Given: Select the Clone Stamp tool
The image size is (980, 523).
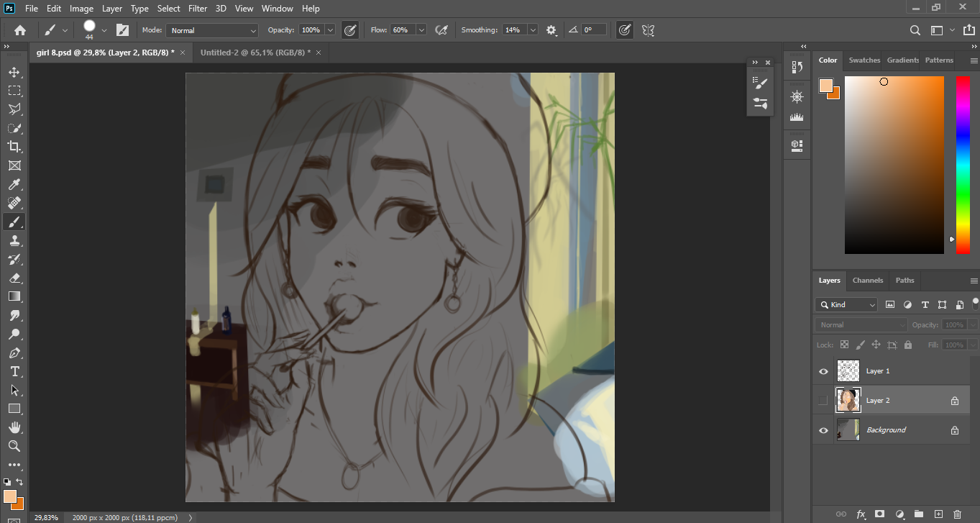Looking at the screenshot, I should [14, 240].
